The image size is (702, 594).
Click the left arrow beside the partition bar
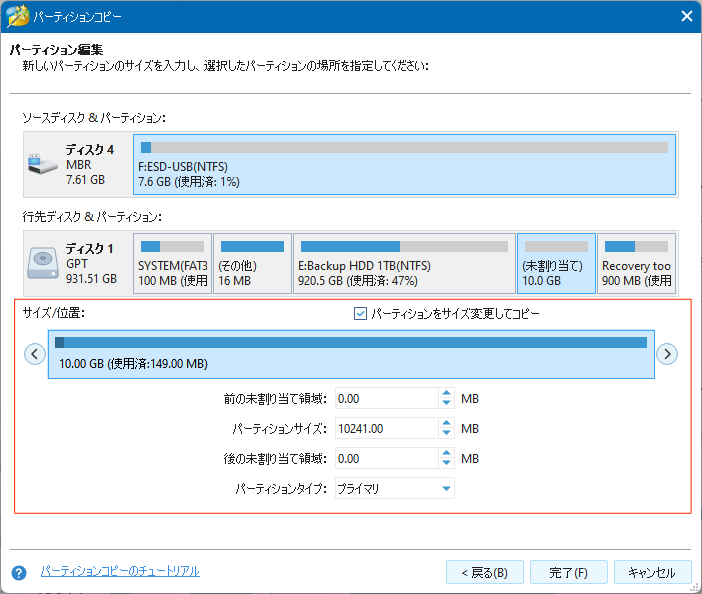(x=35, y=353)
